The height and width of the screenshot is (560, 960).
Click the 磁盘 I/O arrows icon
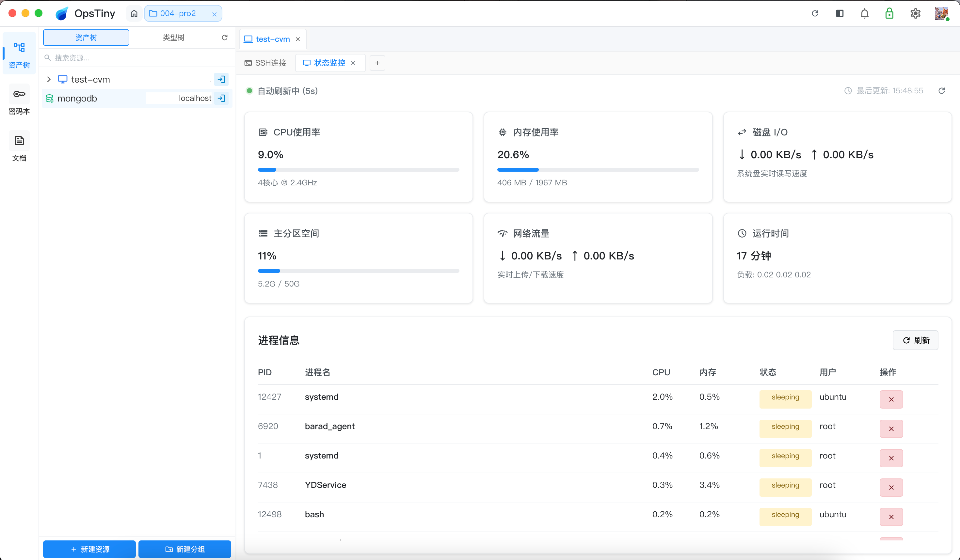[742, 132]
